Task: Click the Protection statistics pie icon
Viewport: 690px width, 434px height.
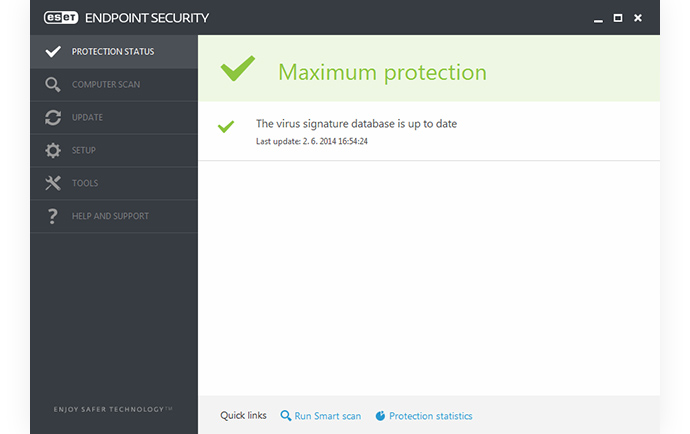Action: 380,416
